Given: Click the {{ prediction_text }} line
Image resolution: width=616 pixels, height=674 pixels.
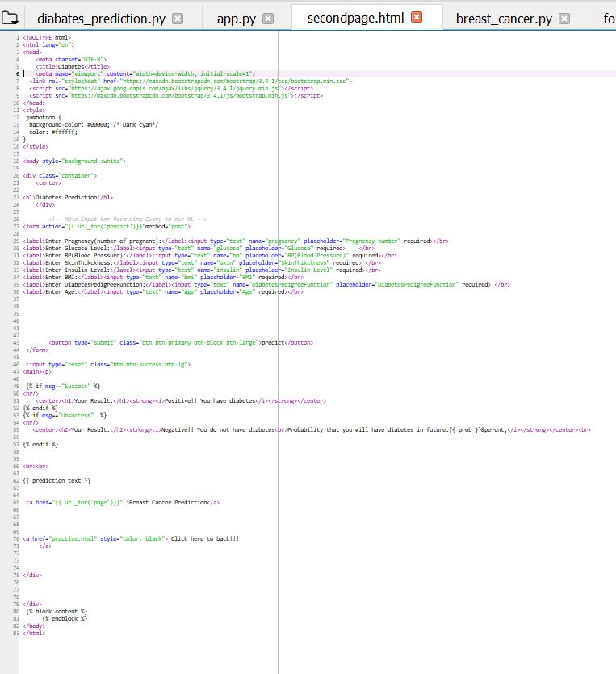Looking at the screenshot, I should (x=57, y=480).
